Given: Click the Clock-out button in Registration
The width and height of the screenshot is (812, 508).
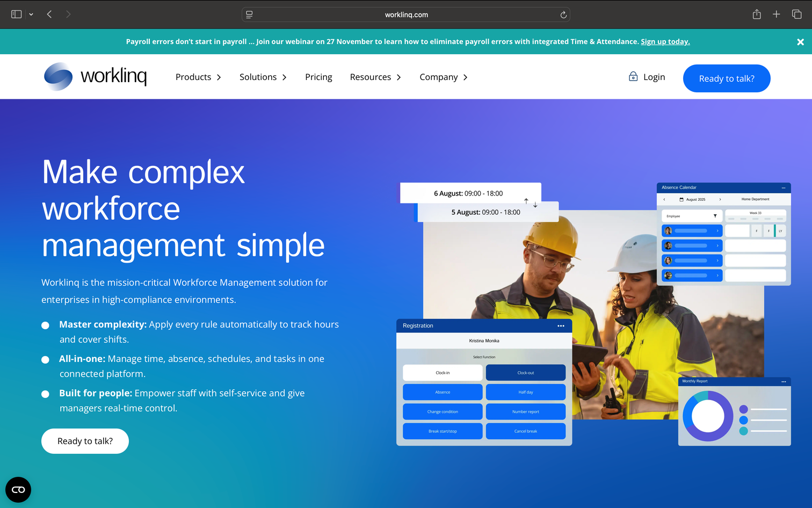Looking at the screenshot, I should tap(526, 373).
